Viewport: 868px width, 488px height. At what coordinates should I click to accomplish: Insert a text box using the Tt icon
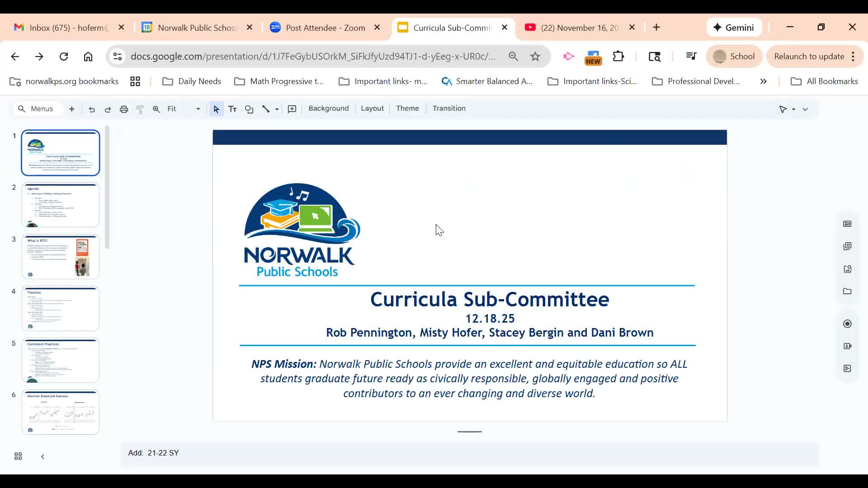point(232,109)
